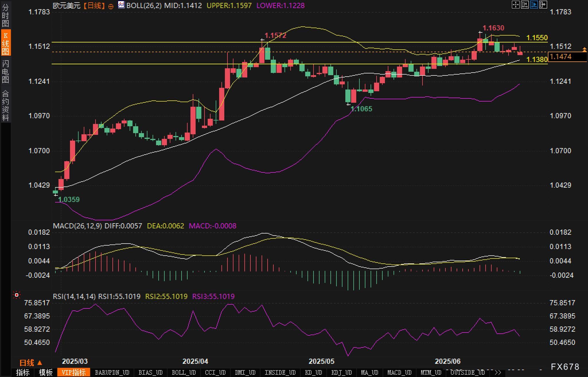
Task: Open the 闪电图 sidebar view
Action: pyautogui.click(x=5, y=71)
